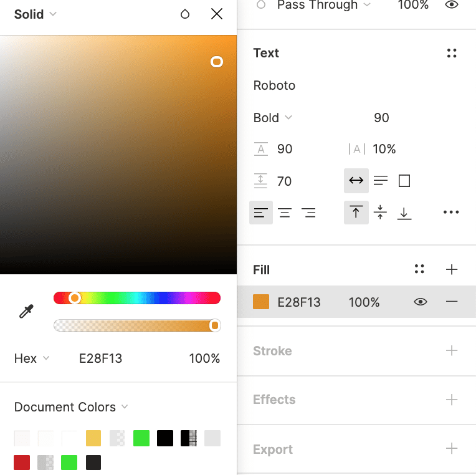This screenshot has width=476, height=475.
Task: Align text to the right
Action: [308, 213]
